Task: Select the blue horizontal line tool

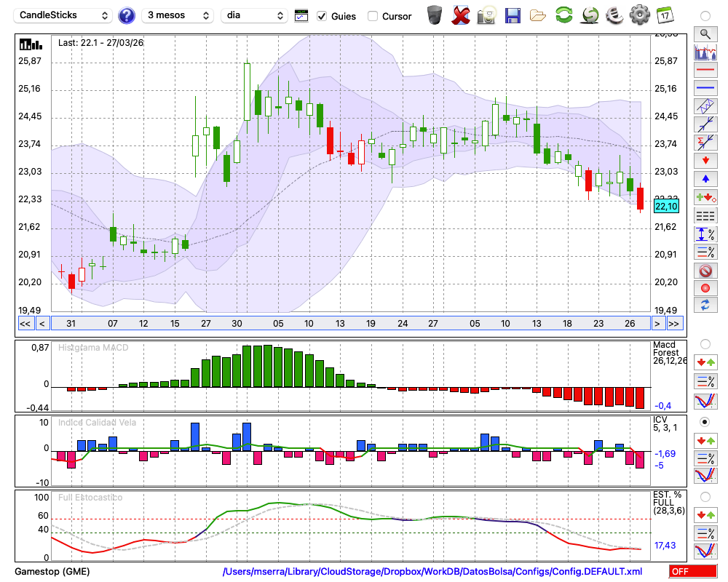Action: pos(705,88)
